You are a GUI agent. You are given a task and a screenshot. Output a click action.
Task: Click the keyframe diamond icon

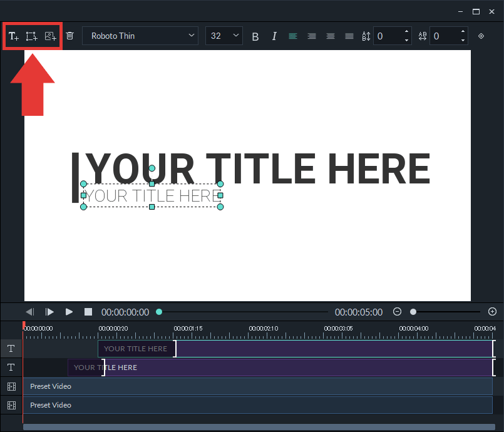tap(481, 36)
